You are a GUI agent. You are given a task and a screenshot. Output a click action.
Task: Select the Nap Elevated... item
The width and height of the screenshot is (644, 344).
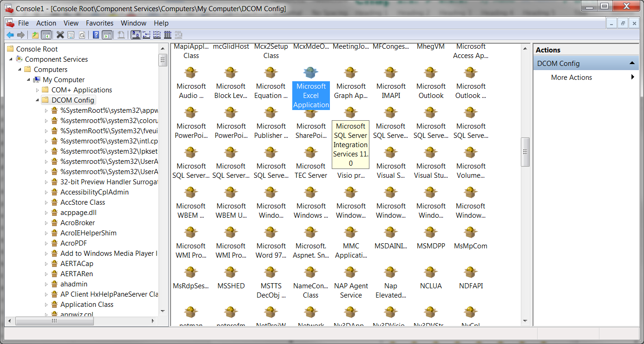[x=391, y=282]
